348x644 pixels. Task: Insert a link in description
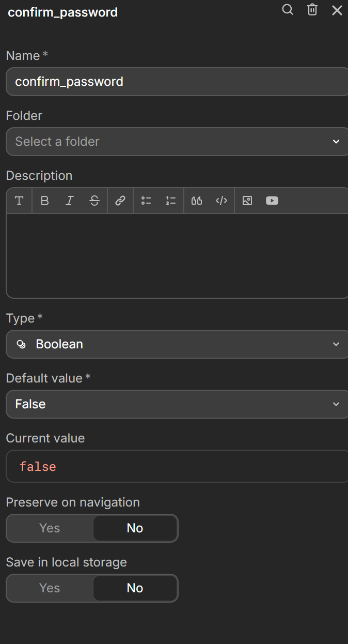tap(120, 201)
